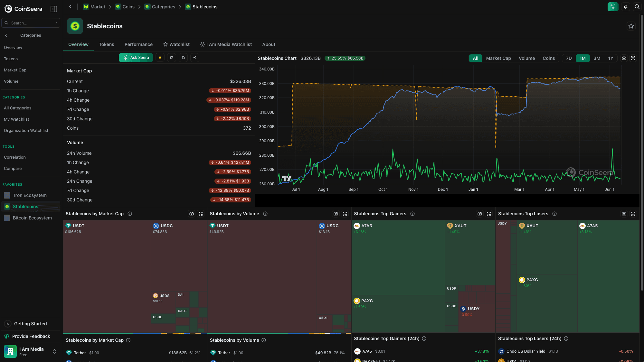Show info for Top Gainers (24h) list
Screen dimensions: 644x362
424,339
